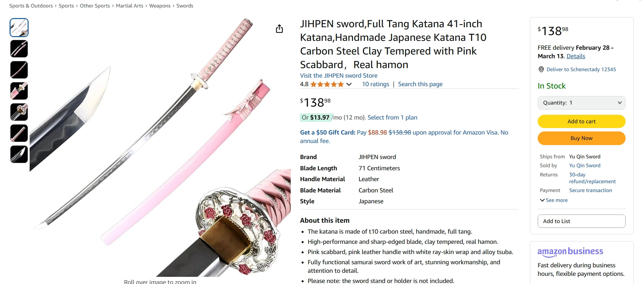
Task: Click the Select from 1 plan link
Action: pos(392,117)
